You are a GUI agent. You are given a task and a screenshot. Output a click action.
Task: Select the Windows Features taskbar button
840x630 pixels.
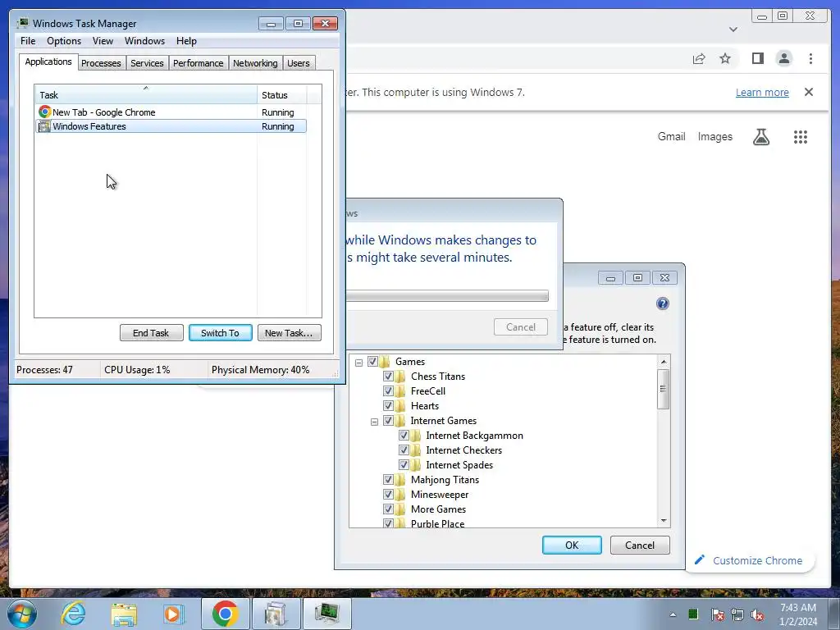click(276, 614)
